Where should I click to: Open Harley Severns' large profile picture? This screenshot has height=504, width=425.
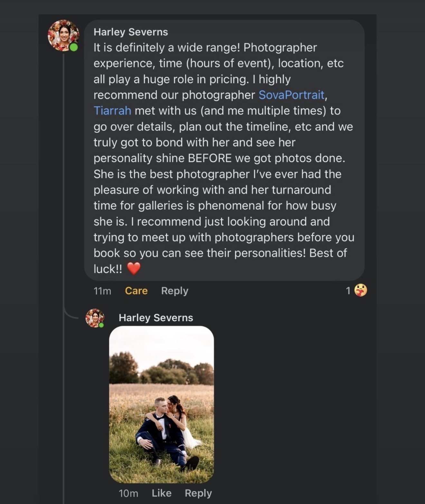63,35
